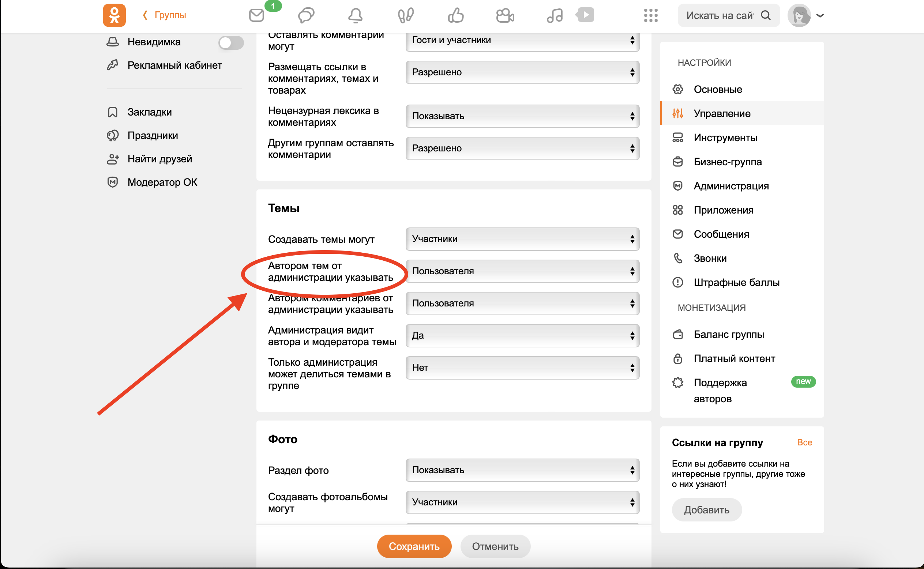
Task: Expand the profile avatar menu arrow
Action: click(x=820, y=15)
